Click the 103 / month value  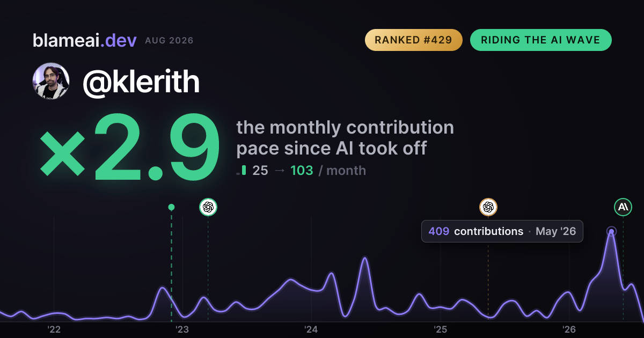click(x=328, y=171)
